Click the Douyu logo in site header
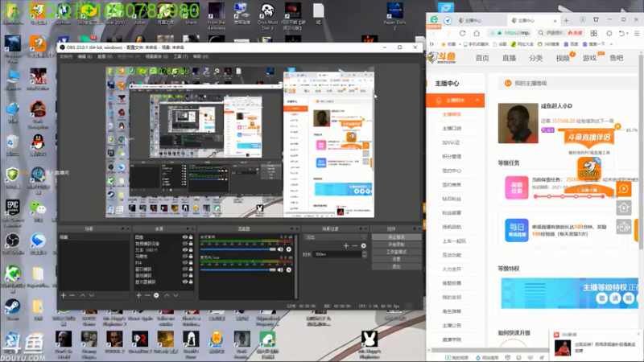 click(441, 58)
